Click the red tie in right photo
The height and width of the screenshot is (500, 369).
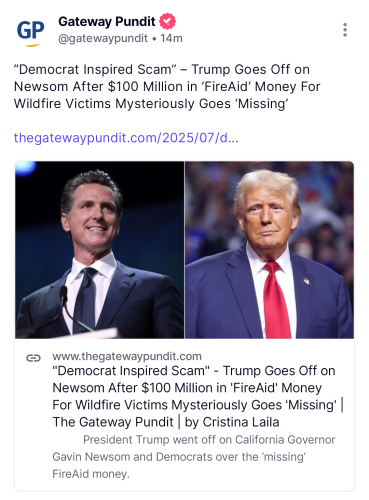[276, 300]
